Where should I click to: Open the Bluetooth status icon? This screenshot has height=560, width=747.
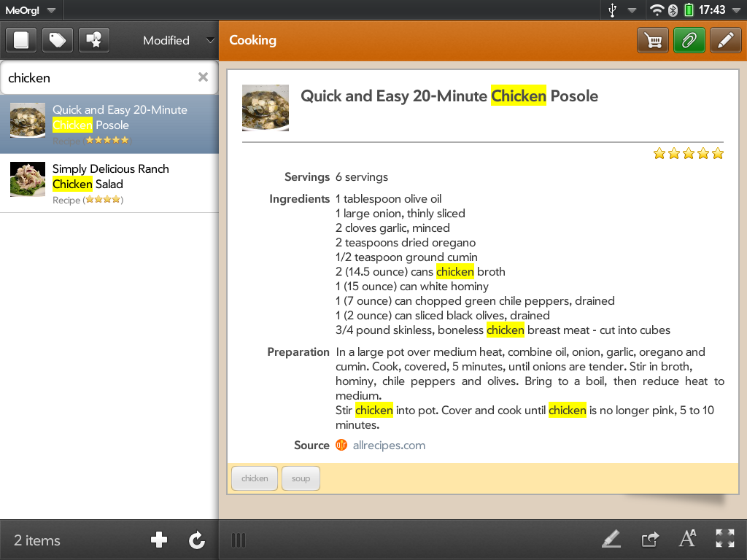(673, 10)
